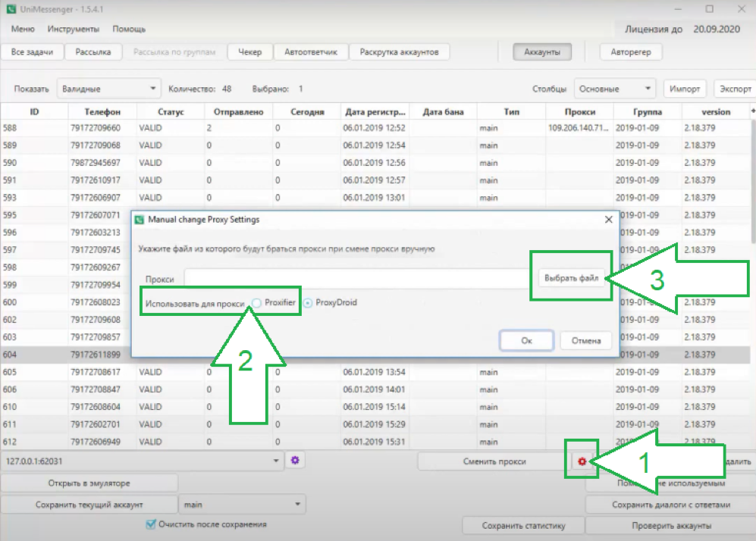Close the Manual change Proxy Settings dialog
This screenshot has height=541, width=756.
(608, 220)
